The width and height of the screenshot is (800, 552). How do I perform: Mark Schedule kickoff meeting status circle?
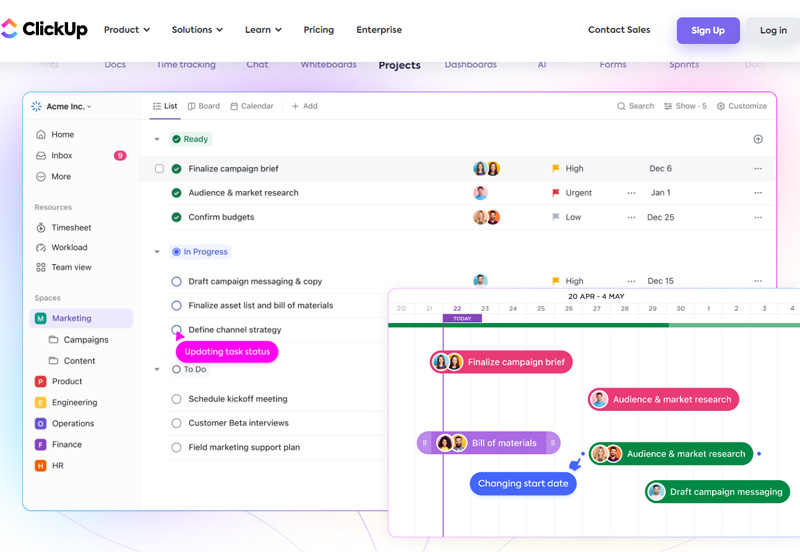point(176,399)
